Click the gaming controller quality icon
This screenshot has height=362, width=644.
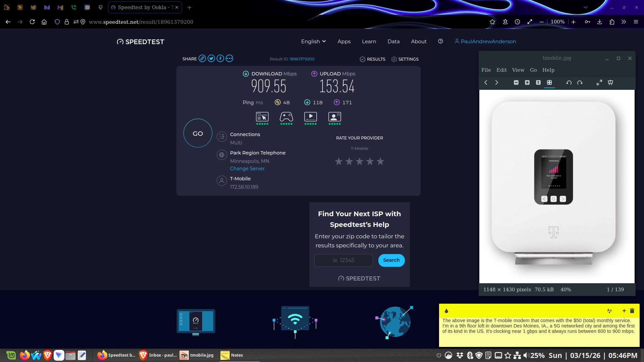pyautogui.click(x=286, y=117)
